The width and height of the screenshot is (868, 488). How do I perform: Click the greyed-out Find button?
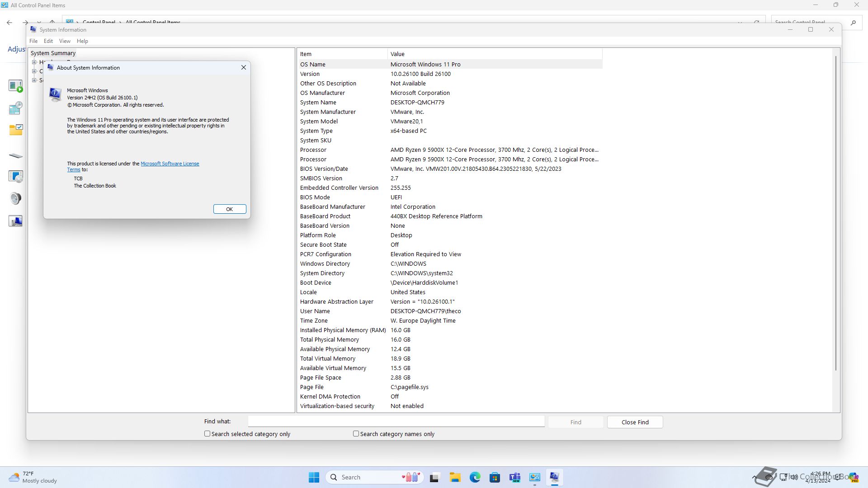pos(576,422)
